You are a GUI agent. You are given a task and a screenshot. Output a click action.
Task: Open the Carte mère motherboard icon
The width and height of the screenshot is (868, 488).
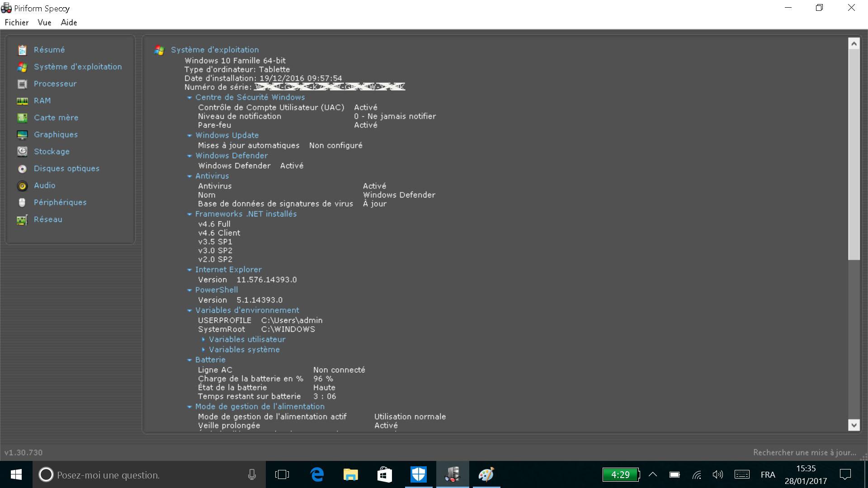point(22,118)
